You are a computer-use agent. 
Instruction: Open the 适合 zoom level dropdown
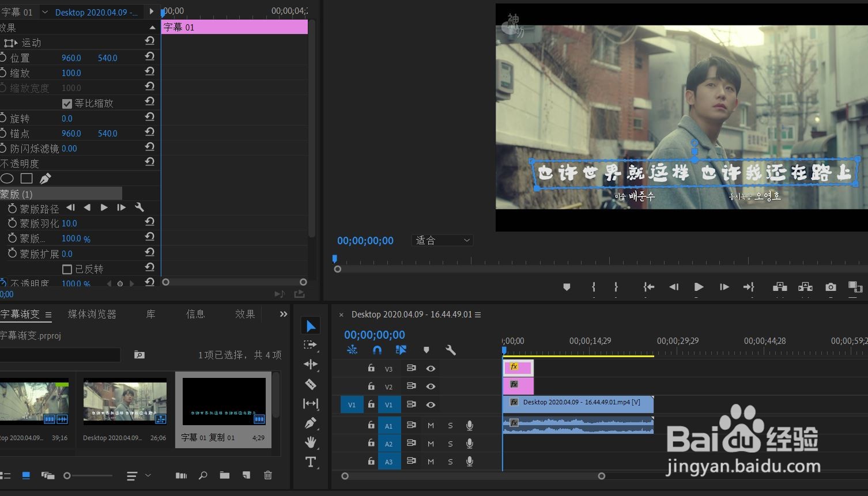(443, 240)
